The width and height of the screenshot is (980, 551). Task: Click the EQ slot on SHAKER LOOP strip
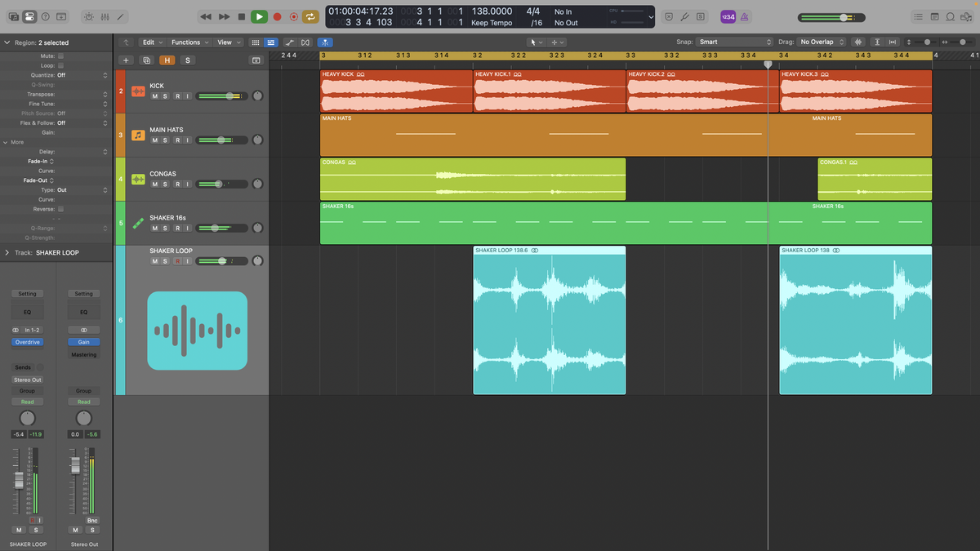point(28,313)
